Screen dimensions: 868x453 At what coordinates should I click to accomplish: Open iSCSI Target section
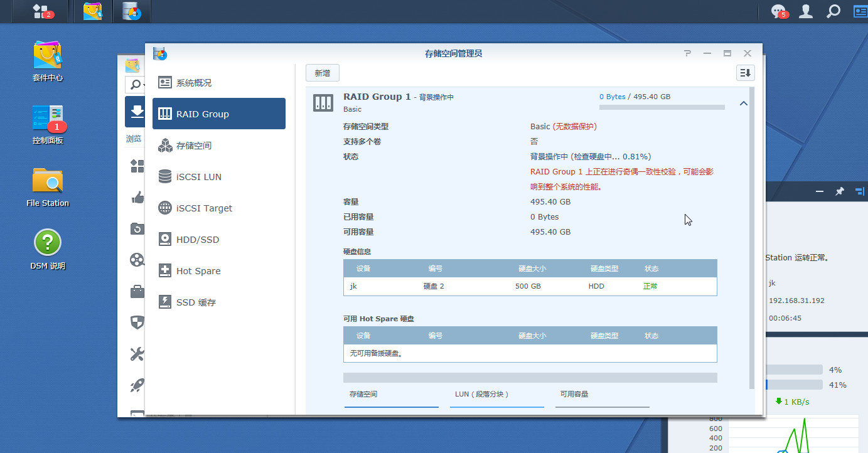[x=219, y=208]
